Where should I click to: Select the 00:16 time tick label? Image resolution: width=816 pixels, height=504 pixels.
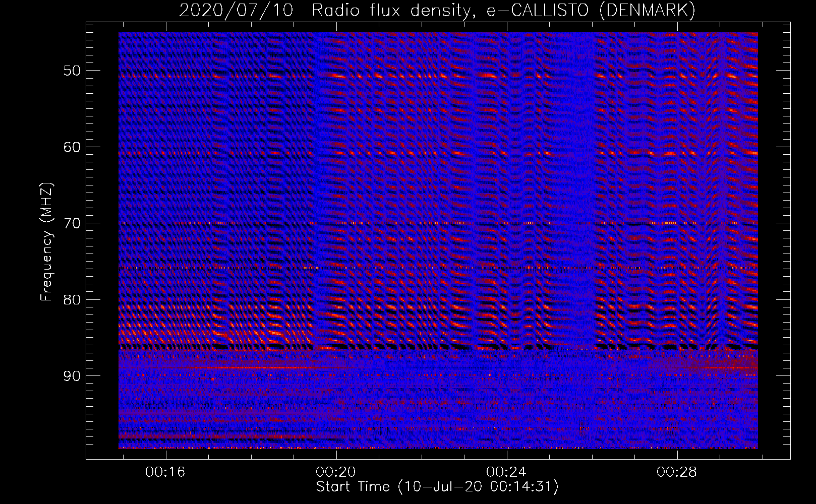pos(165,472)
